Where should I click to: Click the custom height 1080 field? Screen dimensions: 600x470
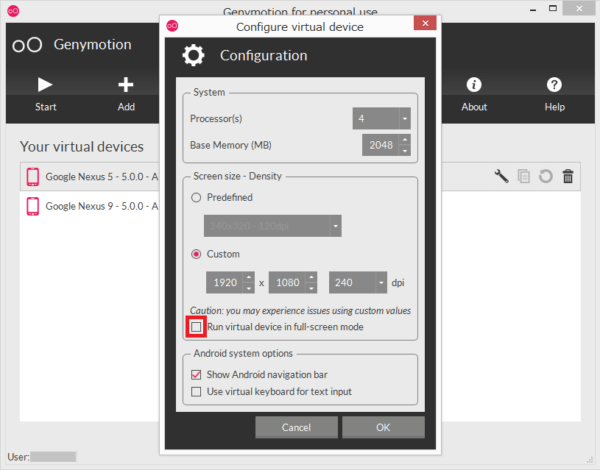[288, 282]
